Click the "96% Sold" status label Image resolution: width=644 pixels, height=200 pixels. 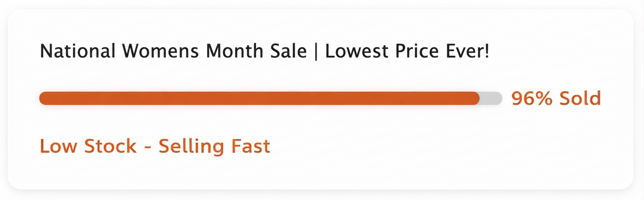coord(556,99)
